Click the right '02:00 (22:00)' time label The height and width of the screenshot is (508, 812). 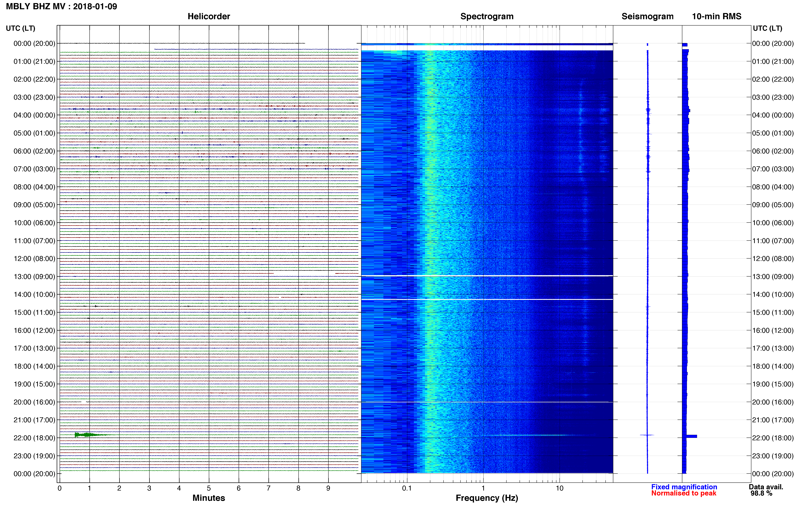[x=773, y=79]
